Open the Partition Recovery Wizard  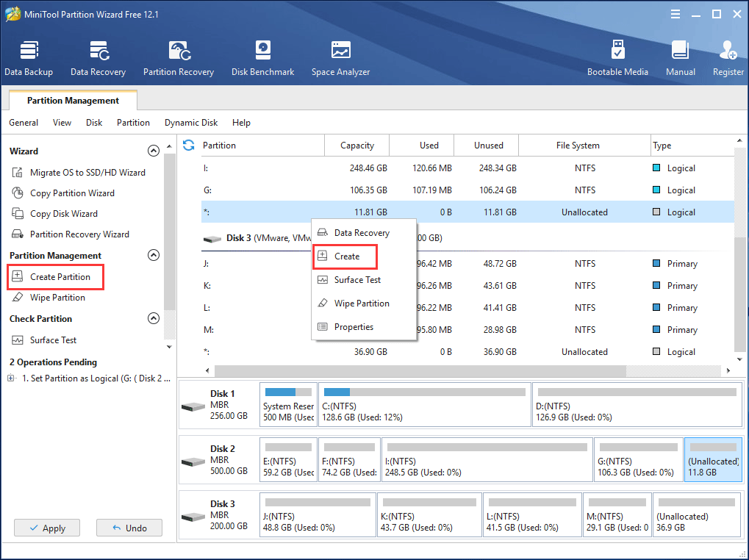(x=71, y=234)
